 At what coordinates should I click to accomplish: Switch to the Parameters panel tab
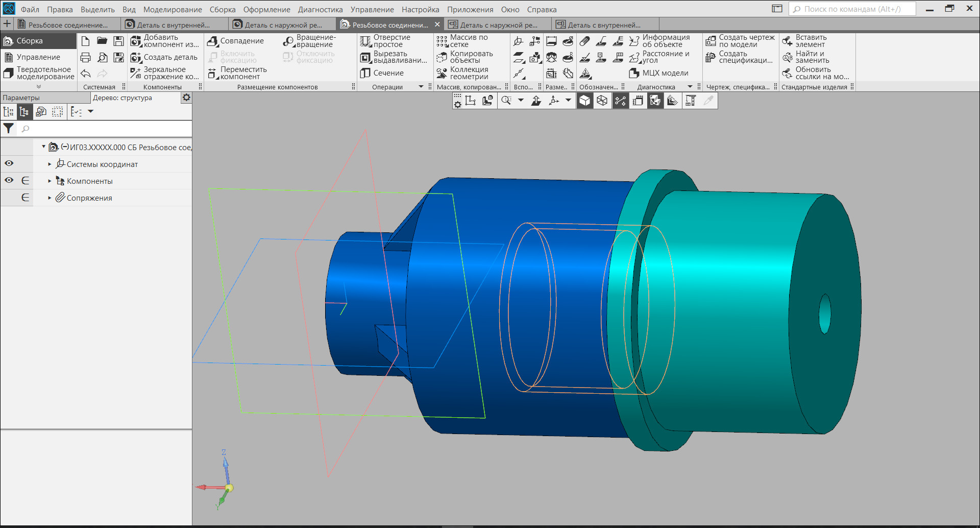pos(21,98)
